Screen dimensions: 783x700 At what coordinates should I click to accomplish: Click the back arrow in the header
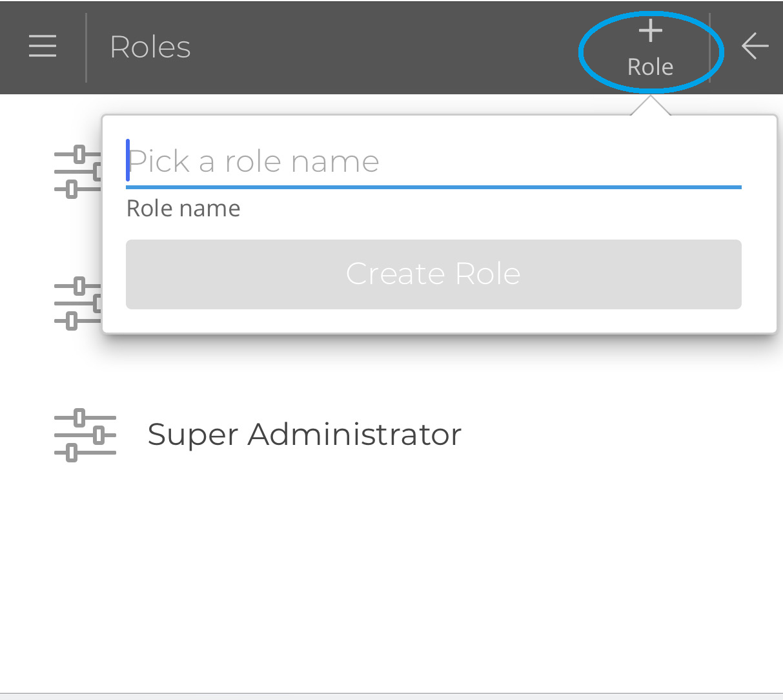point(754,46)
